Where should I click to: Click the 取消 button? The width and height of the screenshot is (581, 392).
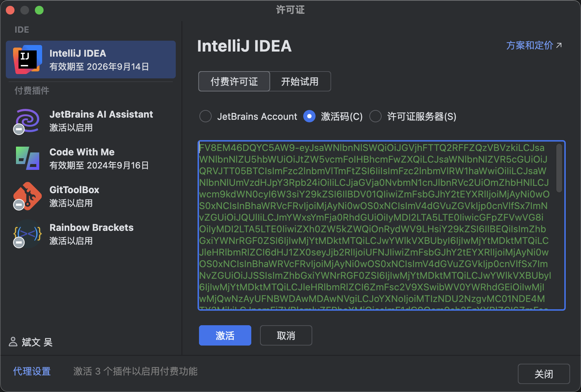point(286,335)
